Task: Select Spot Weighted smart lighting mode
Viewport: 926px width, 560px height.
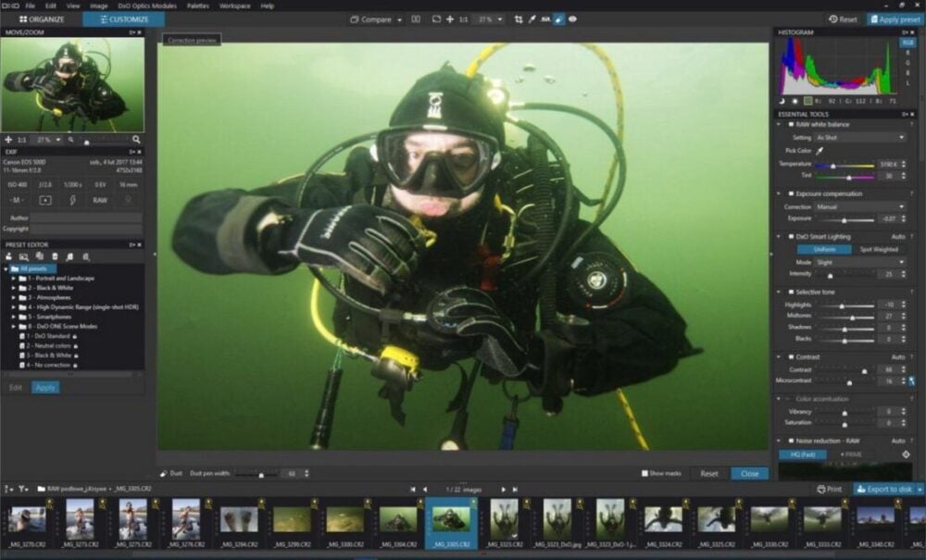Action: point(879,250)
